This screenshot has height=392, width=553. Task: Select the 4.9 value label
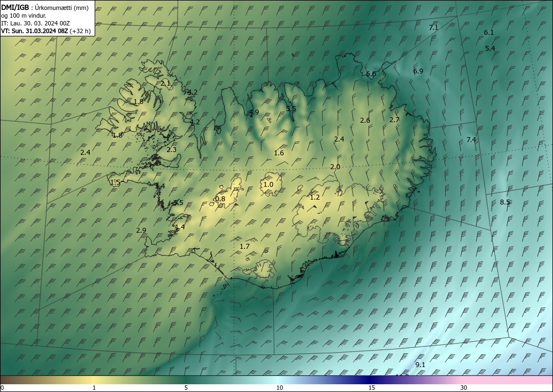coord(254,112)
